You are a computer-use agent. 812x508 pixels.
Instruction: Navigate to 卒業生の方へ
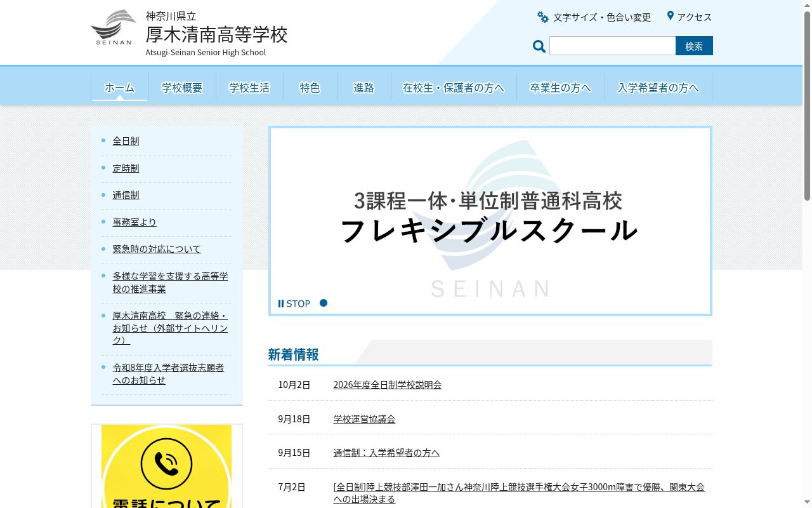[x=560, y=88]
